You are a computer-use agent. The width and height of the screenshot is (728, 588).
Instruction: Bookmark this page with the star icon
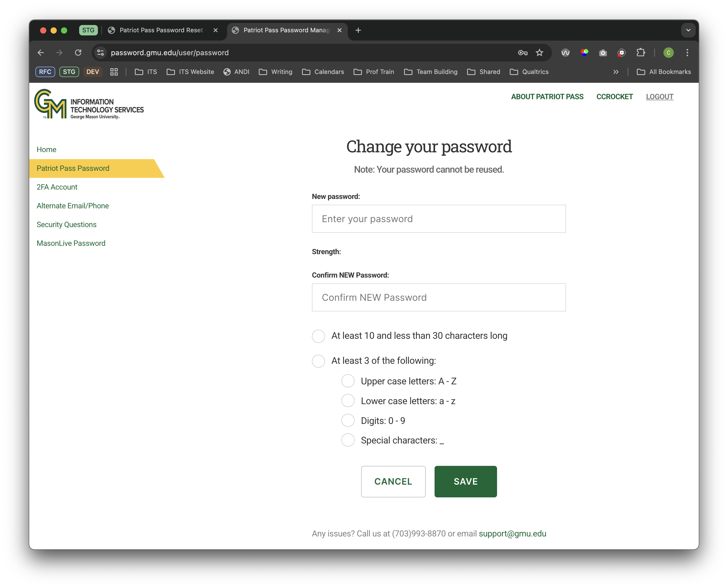coord(539,53)
